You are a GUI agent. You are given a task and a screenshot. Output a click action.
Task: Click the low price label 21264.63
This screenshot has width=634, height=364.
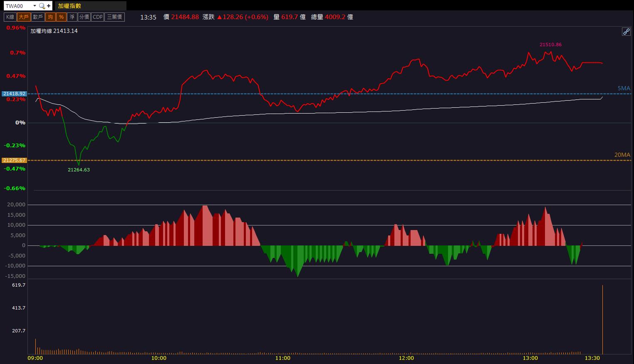[79, 170]
